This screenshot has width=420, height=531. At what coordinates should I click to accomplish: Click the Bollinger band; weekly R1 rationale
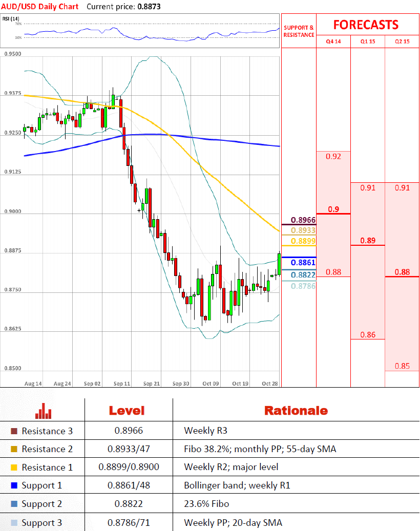click(237, 485)
